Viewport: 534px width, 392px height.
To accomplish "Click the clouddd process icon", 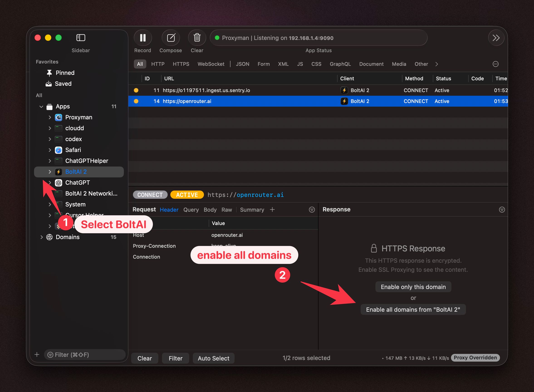I will pyautogui.click(x=59, y=128).
